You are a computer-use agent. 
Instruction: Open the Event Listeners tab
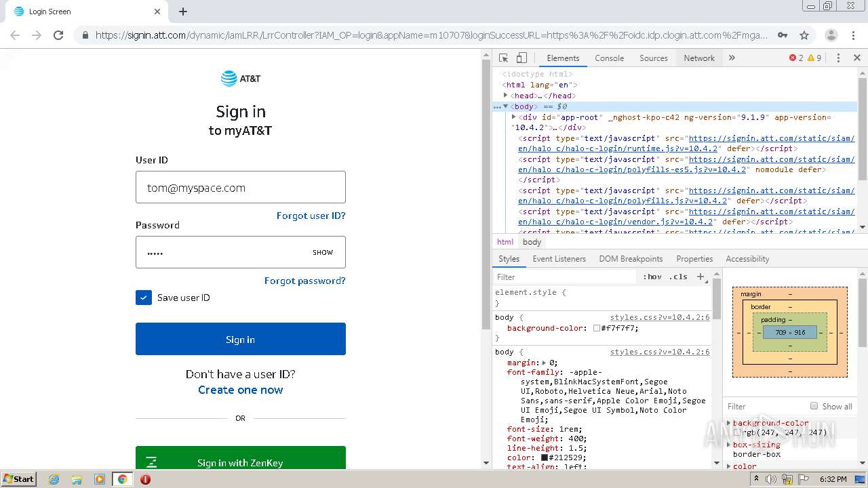(x=559, y=259)
